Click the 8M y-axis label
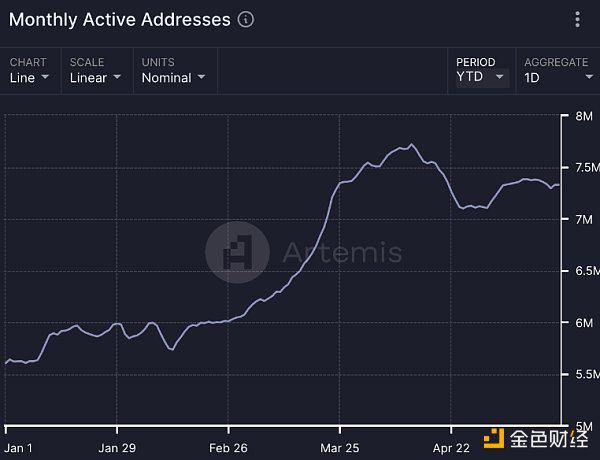Image resolution: width=600 pixels, height=460 pixels. click(x=584, y=116)
